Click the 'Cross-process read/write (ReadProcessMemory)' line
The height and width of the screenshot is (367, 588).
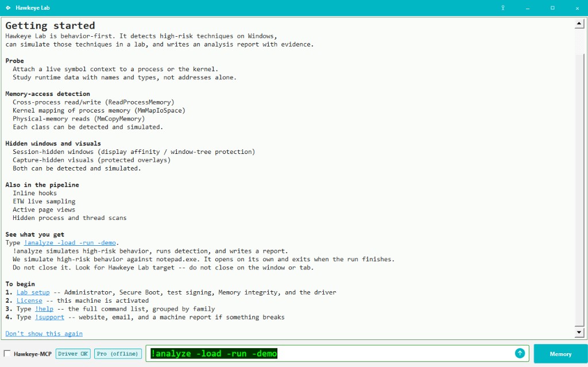[x=94, y=102]
